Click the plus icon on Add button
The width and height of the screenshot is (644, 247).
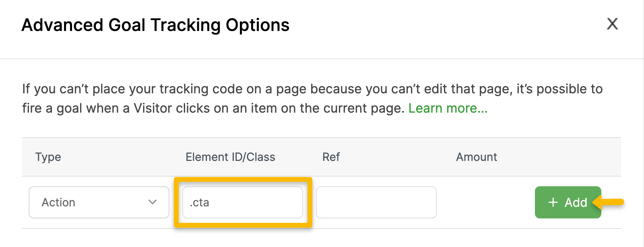pyautogui.click(x=553, y=202)
